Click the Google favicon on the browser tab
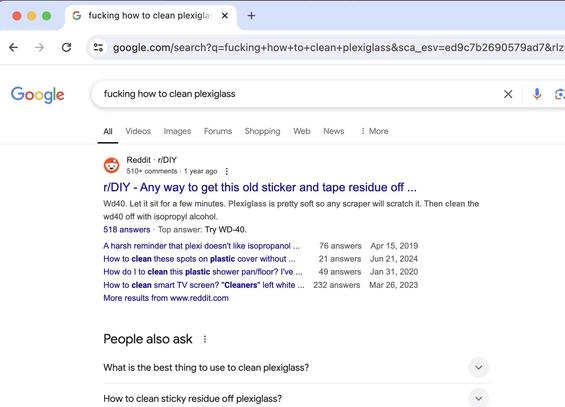Viewport: 565px width, 407px height. [76, 15]
